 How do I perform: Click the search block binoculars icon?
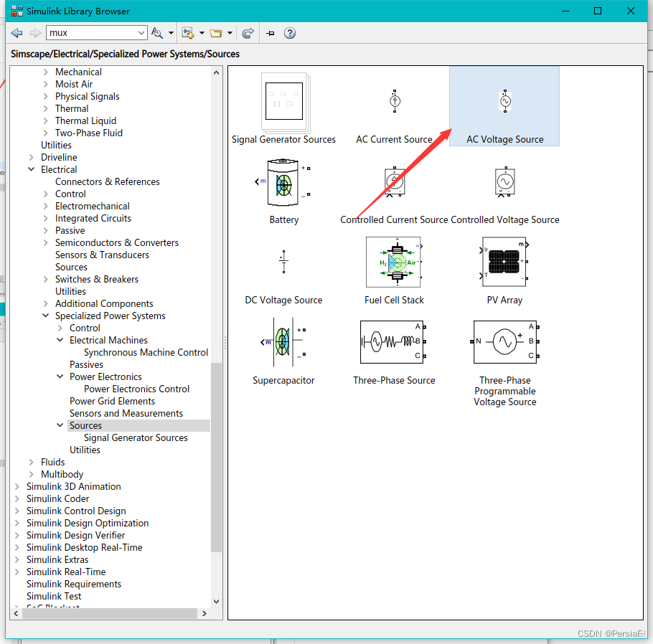coord(157,33)
